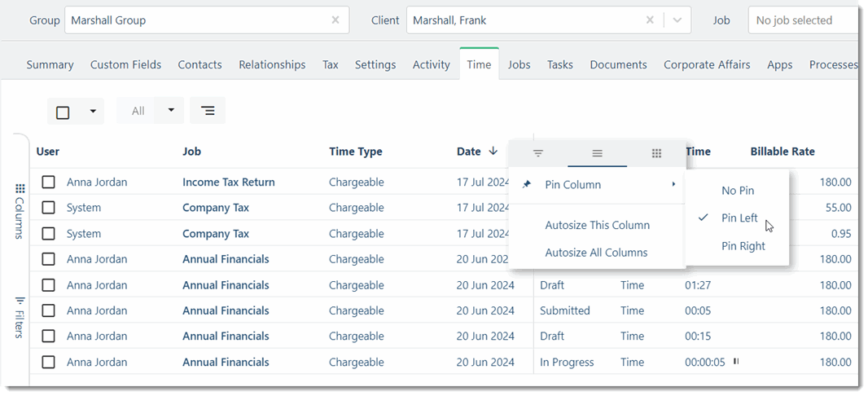
Task: Switch to the filter tab in column menu
Action: pos(538,153)
